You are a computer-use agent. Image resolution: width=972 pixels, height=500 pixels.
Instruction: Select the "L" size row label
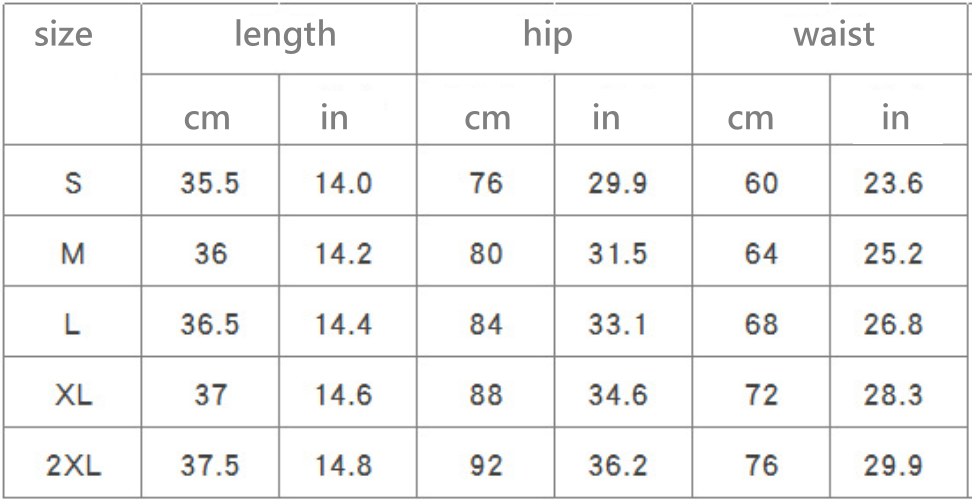click(73, 325)
